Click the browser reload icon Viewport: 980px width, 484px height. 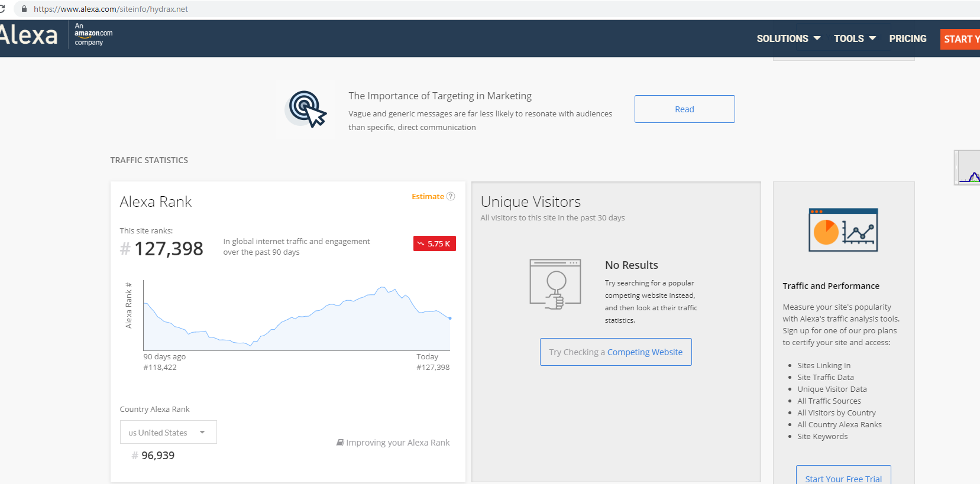coord(2,9)
